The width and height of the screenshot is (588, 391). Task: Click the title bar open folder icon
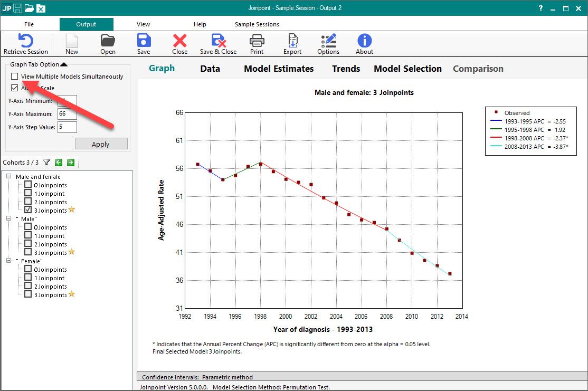coord(29,8)
